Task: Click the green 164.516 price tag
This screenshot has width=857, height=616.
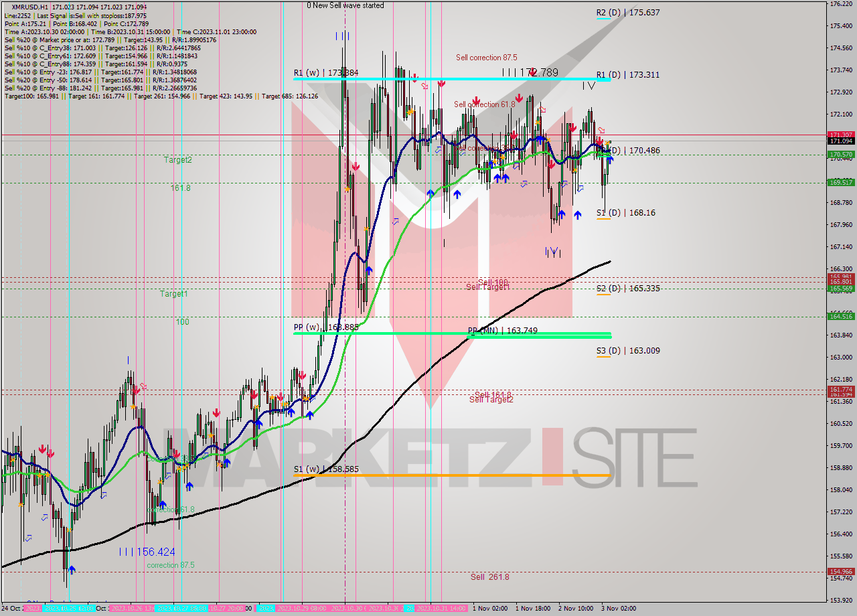Action: tap(841, 316)
